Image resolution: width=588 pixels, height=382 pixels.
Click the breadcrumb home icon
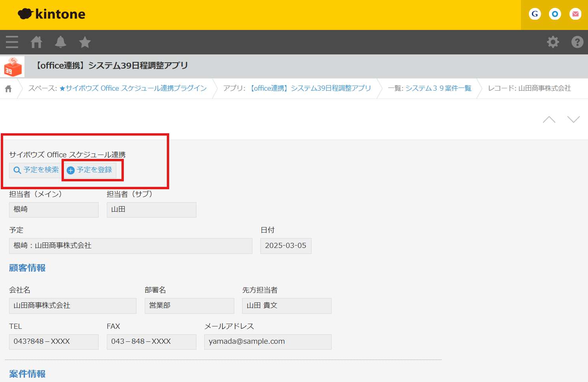point(8,88)
